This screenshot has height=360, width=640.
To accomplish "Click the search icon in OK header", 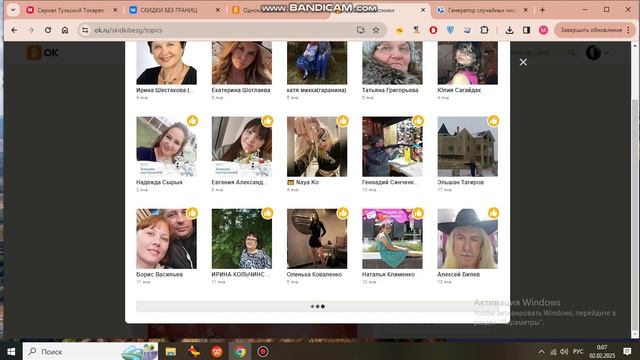I will [571, 52].
